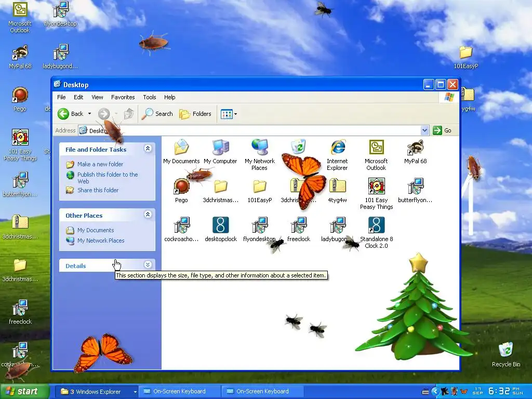The width and height of the screenshot is (532, 399).
Task: Go to My Documents in Other Places
Action: (x=96, y=230)
